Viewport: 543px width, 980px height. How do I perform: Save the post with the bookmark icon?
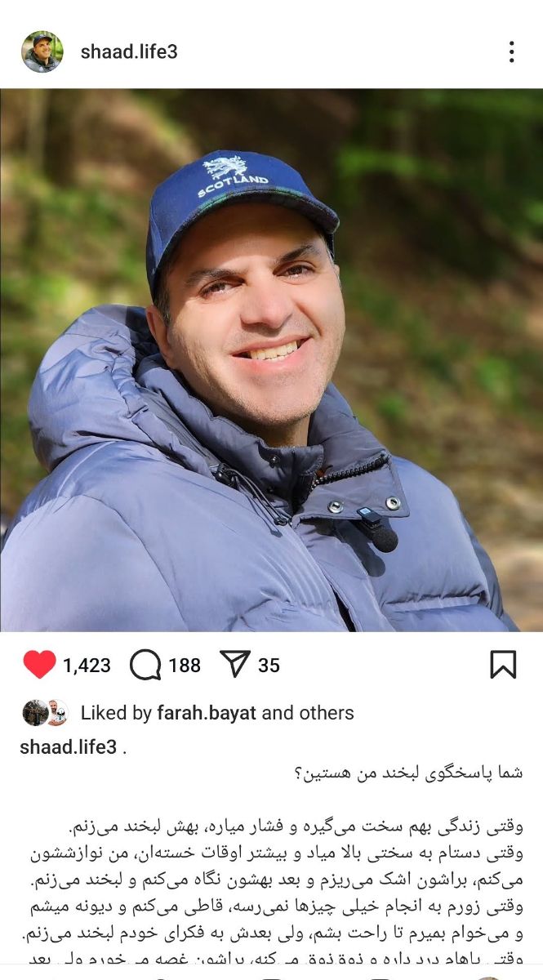click(x=503, y=665)
